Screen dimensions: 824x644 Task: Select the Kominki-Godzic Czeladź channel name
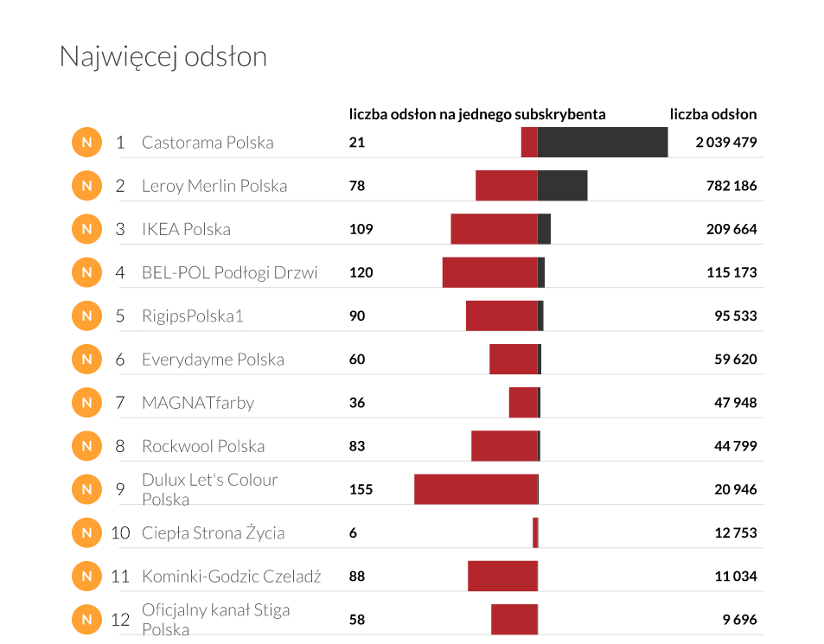pyautogui.click(x=231, y=577)
